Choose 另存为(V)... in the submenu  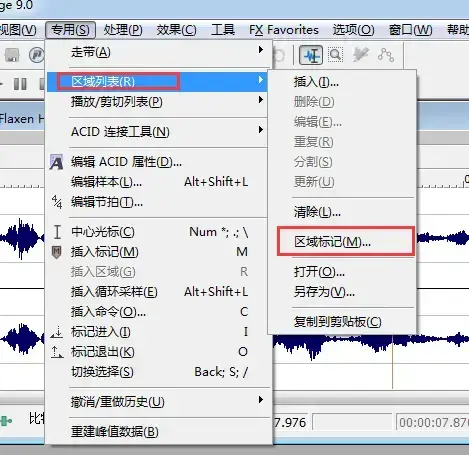342,292
